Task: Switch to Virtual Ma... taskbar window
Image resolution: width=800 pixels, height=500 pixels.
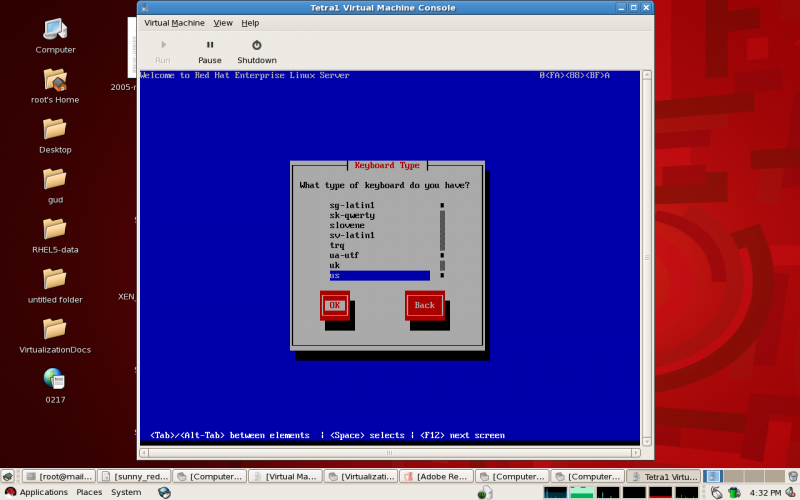Action: point(285,476)
